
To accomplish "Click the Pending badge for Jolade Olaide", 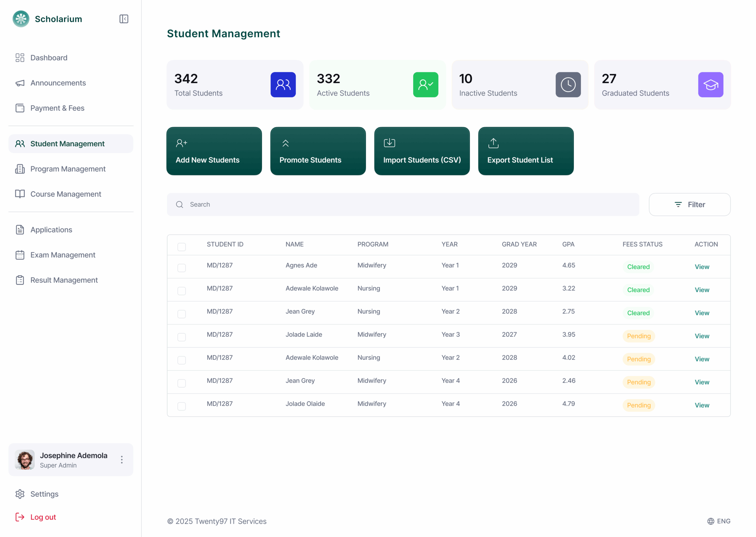I will tap(638, 405).
